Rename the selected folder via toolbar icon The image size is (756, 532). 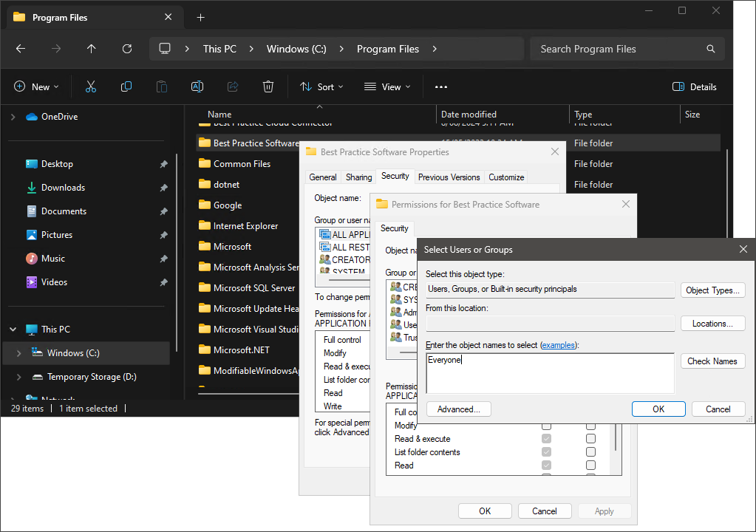(x=197, y=86)
